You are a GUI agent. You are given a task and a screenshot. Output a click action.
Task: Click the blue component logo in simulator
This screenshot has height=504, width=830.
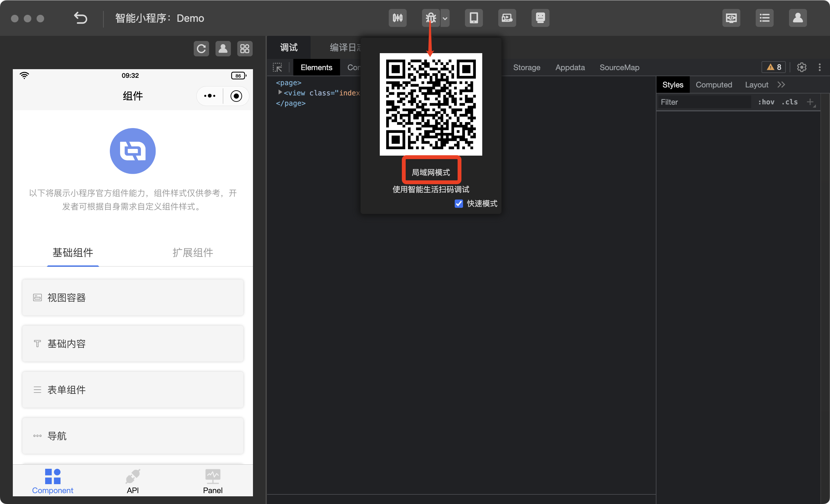(133, 151)
